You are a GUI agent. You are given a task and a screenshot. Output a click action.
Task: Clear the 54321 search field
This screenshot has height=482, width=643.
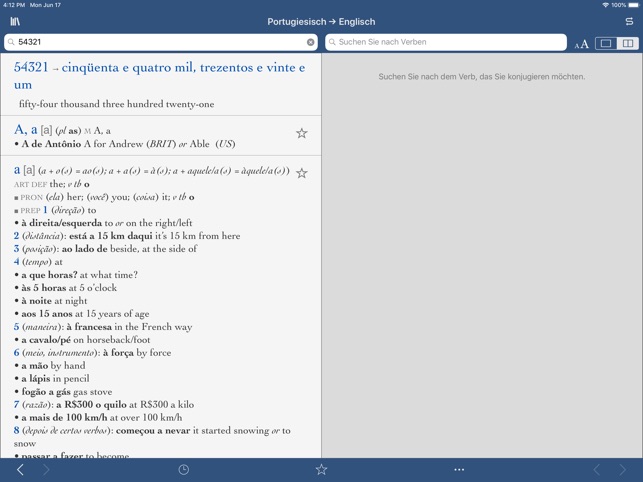coord(310,42)
